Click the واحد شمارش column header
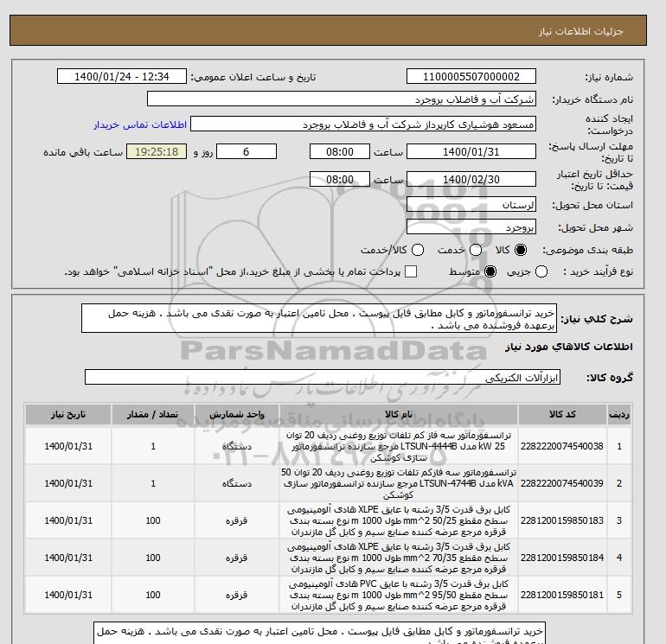The width and height of the screenshot is (666, 644). [237, 414]
